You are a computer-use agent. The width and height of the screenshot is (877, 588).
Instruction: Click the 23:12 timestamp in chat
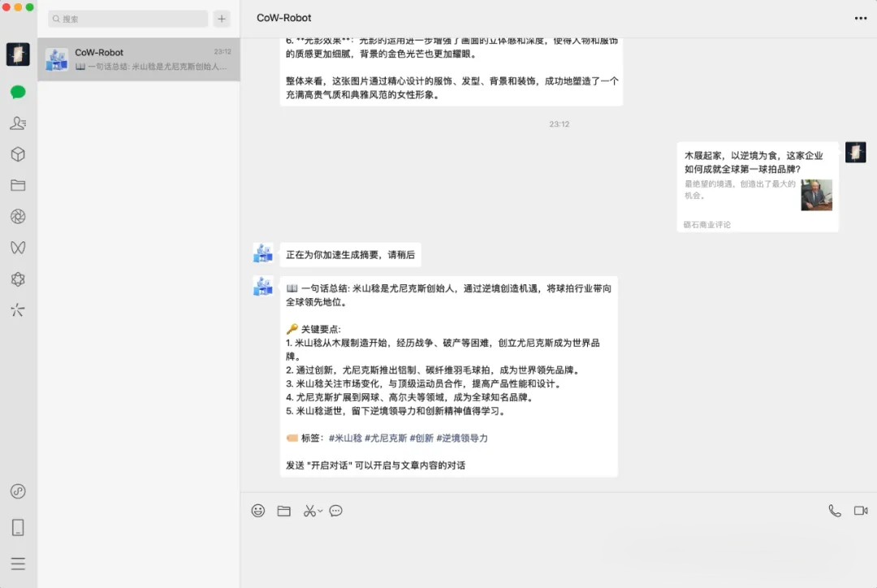559,124
